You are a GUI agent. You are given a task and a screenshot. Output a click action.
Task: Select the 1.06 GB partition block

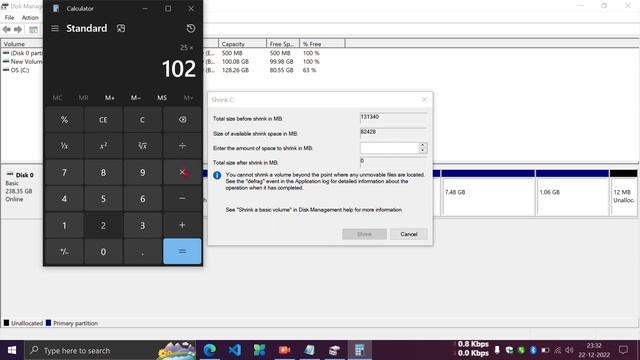[x=572, y=193]
